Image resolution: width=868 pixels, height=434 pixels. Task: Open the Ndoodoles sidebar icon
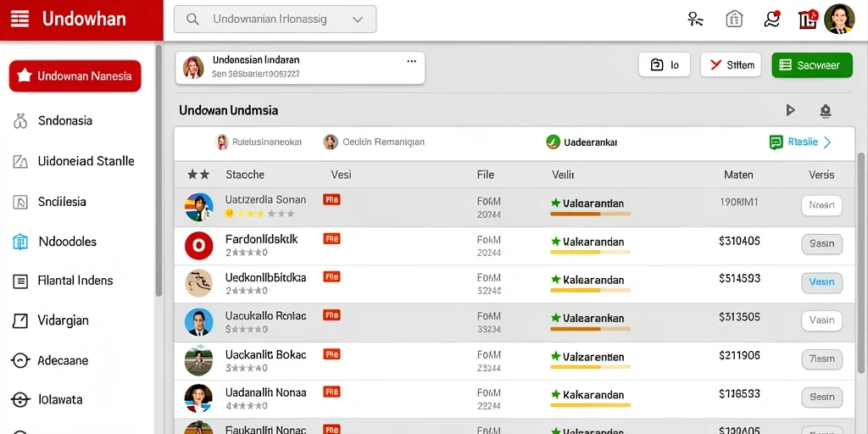click(x=20, y=242)
